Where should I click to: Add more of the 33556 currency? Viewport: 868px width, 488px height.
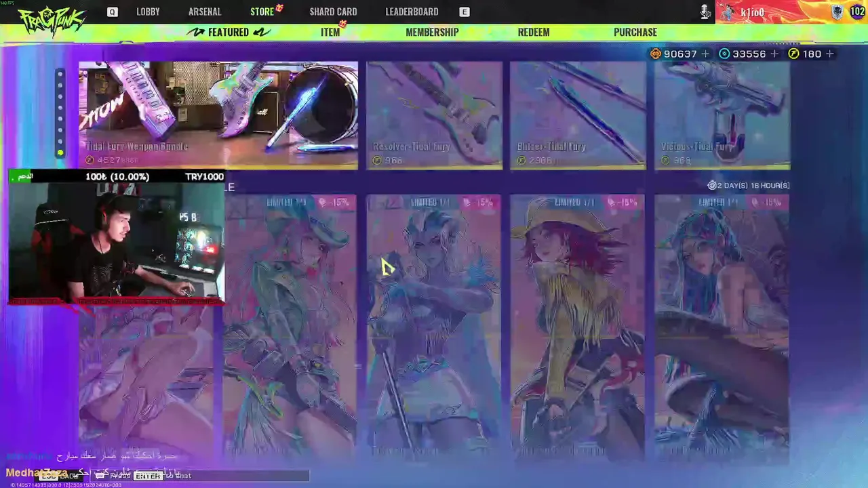pos(774,54)
